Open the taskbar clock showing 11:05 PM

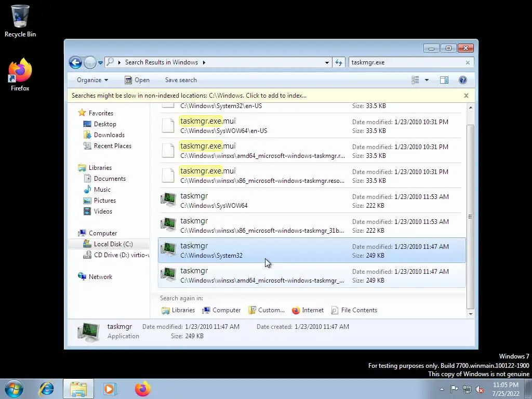tap(506, 389)
